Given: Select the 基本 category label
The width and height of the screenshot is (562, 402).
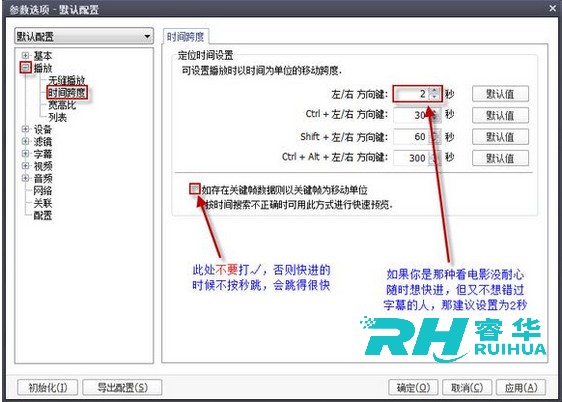Looking at the screenshot, I should pyautogui.click(x=43, y=56).
